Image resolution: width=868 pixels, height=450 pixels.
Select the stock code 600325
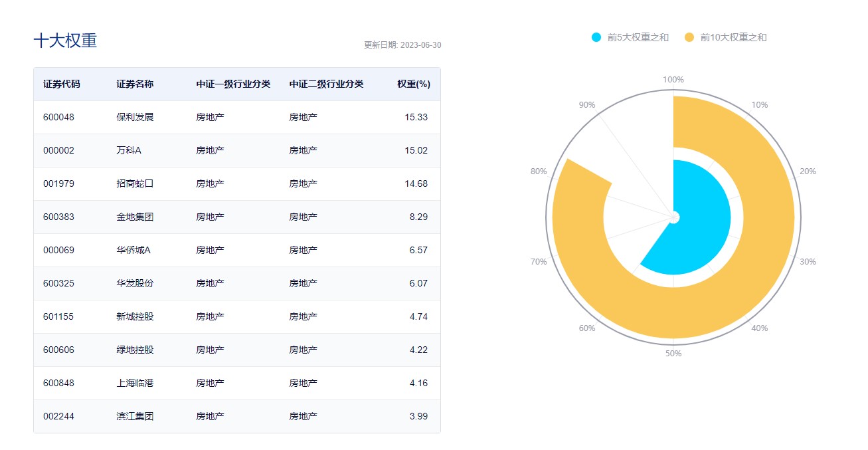click(58, 283)
